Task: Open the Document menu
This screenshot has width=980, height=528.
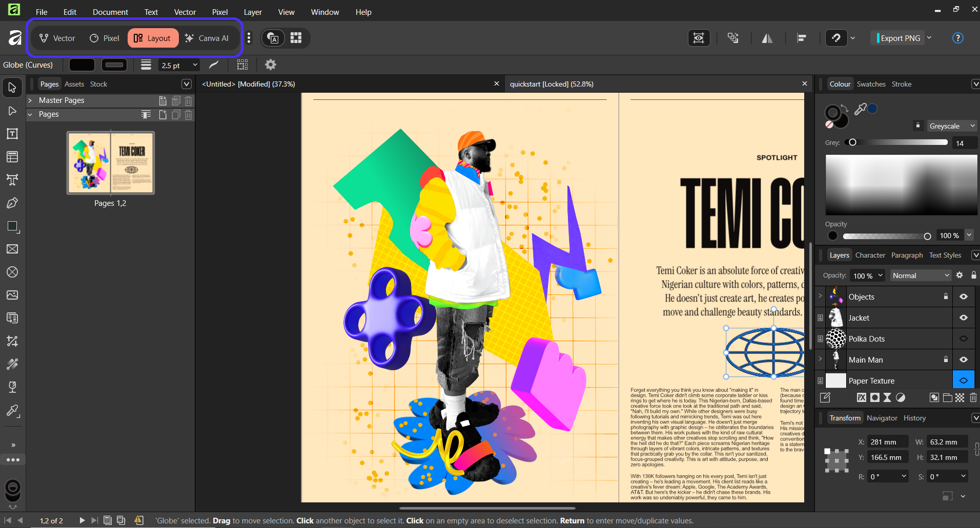Action: click(x=110, y=12)
